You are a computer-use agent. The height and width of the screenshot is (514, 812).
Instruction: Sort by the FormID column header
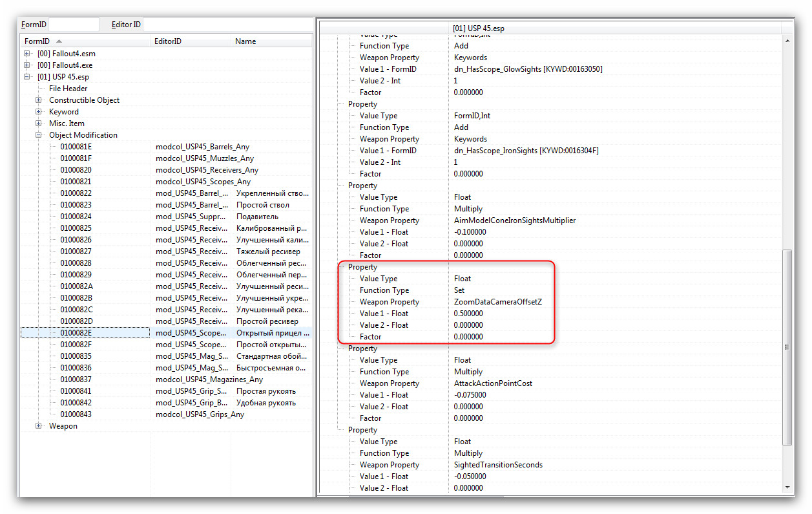point(85,41)
